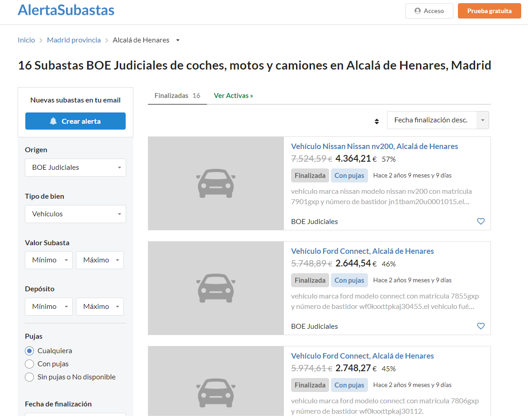Image resolution: width=528 pixels, height=420 pixels.
Task: Favorite the first Ford Connect listing with heart
Action: pyautogui.click(x=481, y=326)
